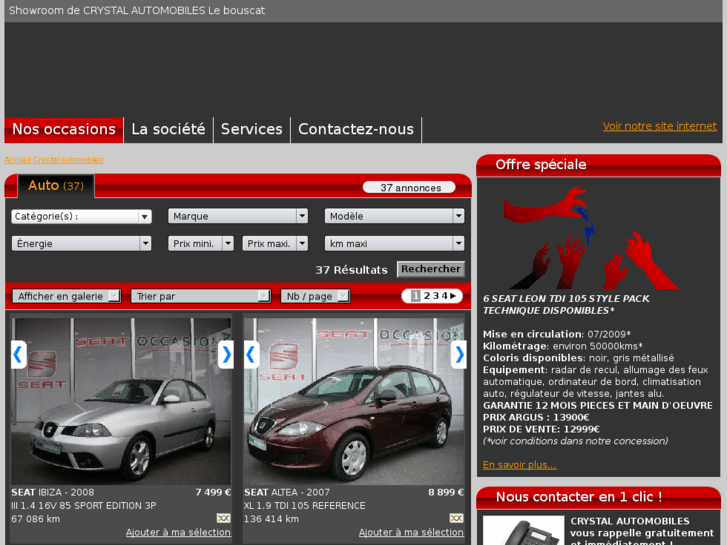Image resolution: width=727 pixels, height=545 pixels.
Task: Click the 8 899 € price
Action: 446,492
